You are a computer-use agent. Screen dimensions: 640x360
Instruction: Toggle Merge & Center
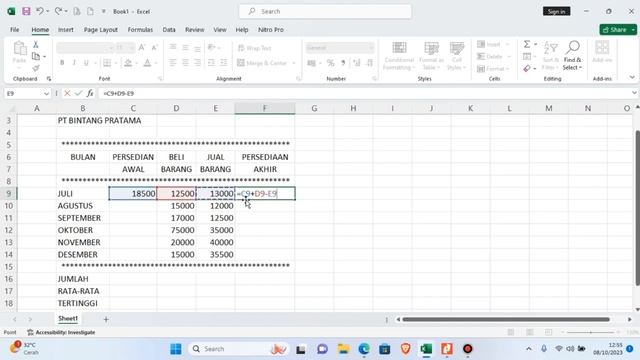(262, 63)
